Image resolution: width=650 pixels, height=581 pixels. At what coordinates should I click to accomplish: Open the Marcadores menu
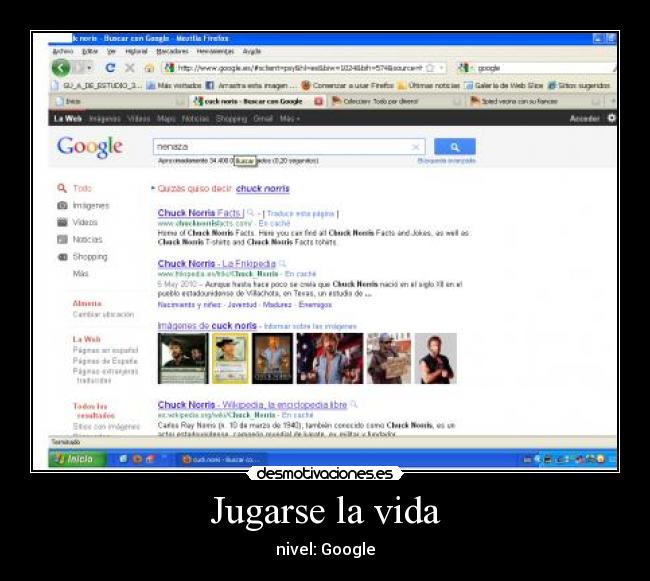tap(172, 51)
